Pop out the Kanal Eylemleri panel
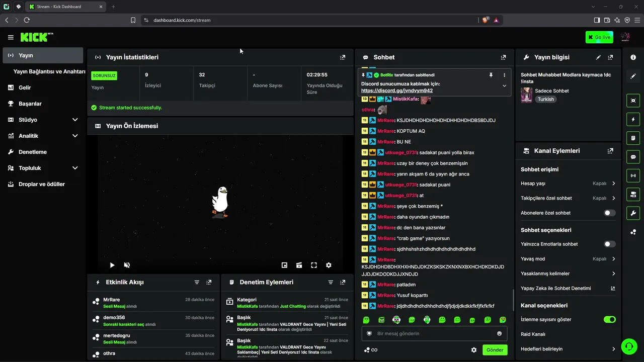 click(610, 151)
